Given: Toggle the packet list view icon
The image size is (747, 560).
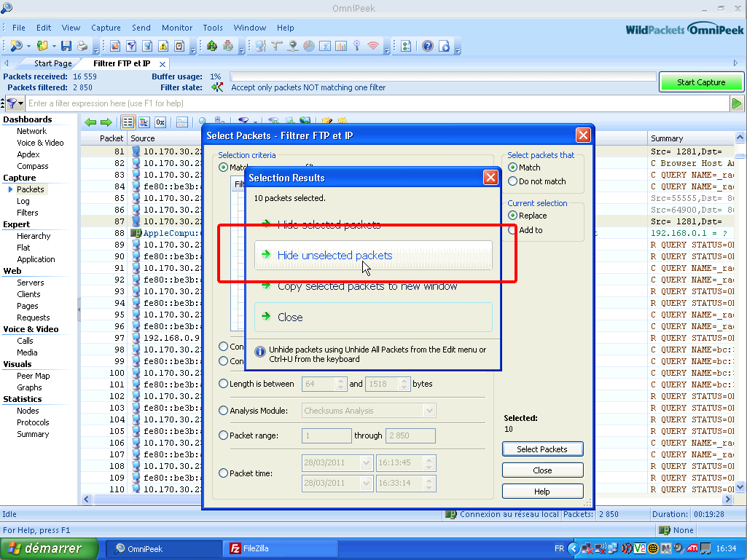Looking at the screenshot, I should point(128,122).
